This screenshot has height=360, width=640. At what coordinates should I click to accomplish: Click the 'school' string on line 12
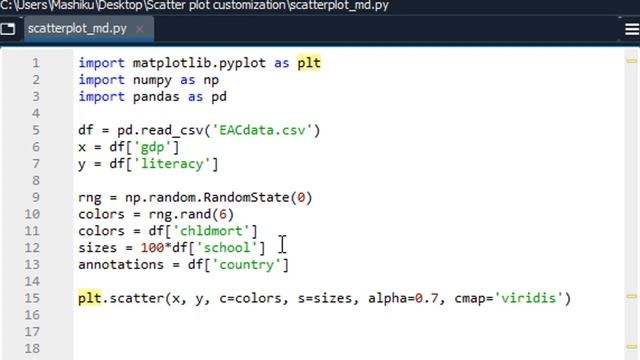(x=227, y=248)
